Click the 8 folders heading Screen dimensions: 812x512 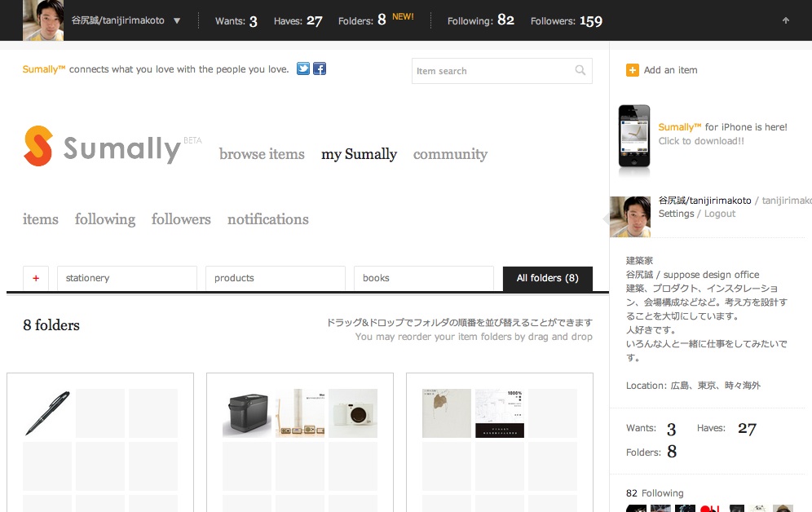point(51,325)
